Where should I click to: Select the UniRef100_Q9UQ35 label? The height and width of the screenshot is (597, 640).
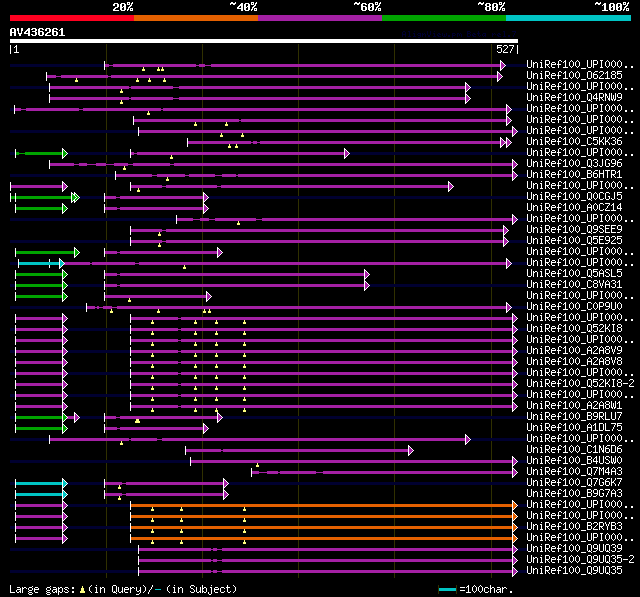coord(574,571)
